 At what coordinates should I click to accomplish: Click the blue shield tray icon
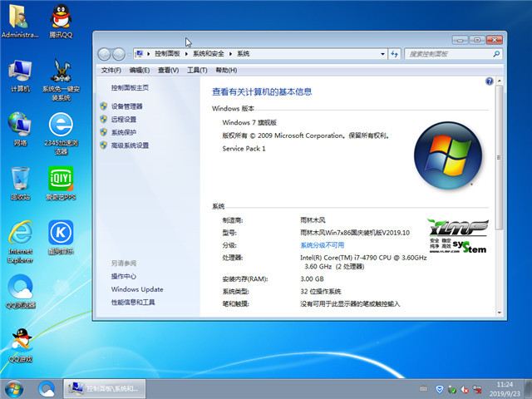pos(440,389)
